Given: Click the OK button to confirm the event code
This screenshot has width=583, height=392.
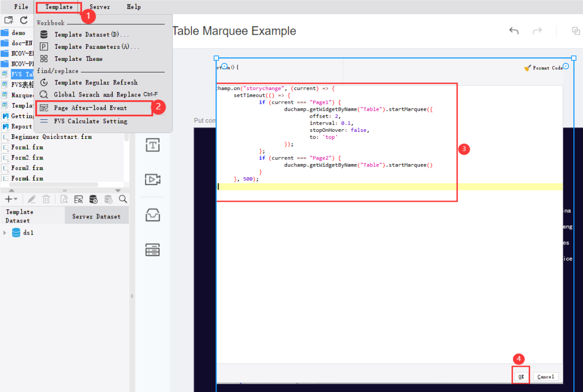Looking at the screenshot, I should [x=521, y=376].
